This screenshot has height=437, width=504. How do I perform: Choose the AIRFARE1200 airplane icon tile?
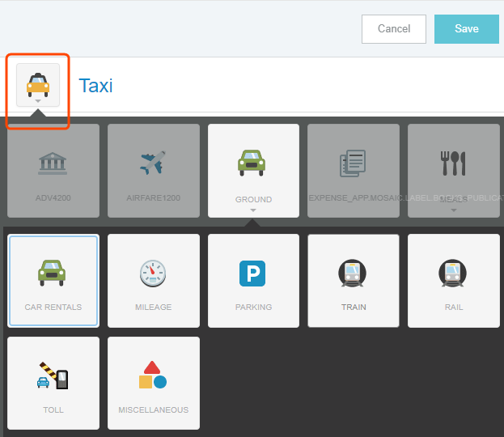click(x=153, y=170)
